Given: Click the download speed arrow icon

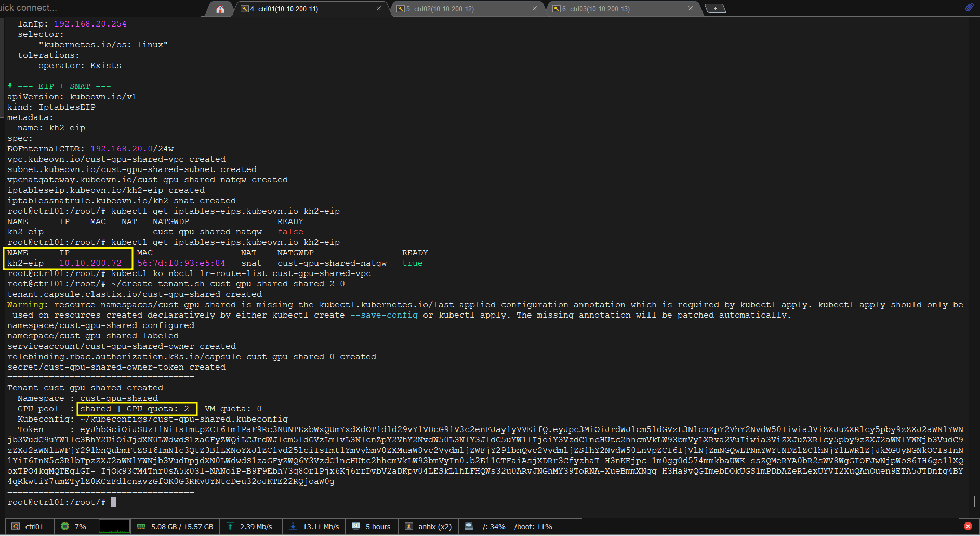Looking at the screenshot, I should pyautogui.click(x=293, y=527).
